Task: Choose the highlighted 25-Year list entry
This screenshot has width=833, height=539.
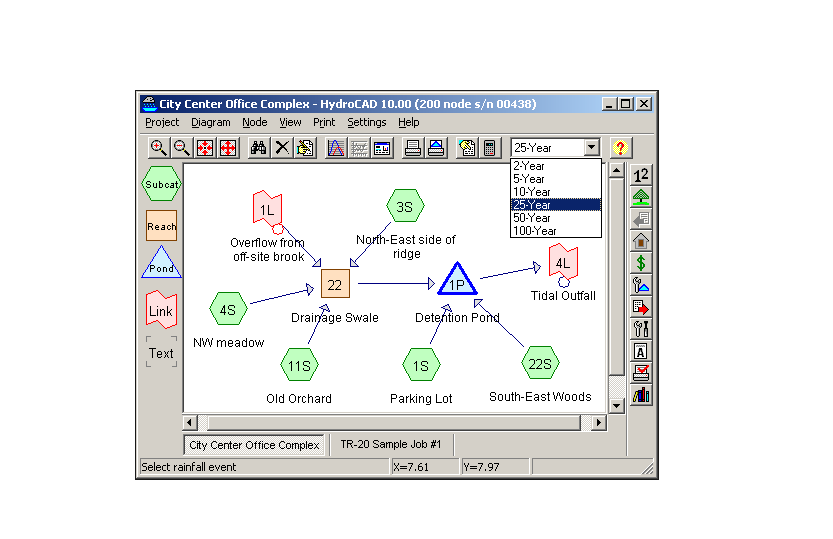Action: click(x=556, y=204)
